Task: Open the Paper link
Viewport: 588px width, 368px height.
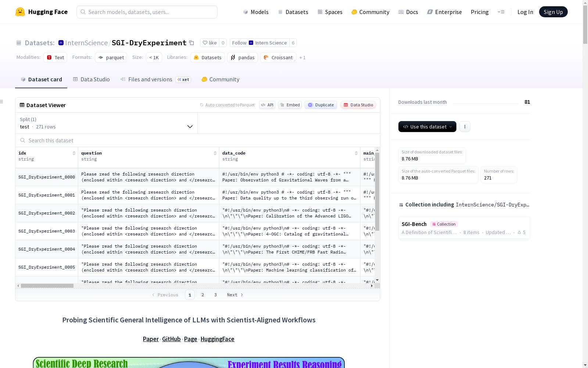Action: [x=151, y=339]
